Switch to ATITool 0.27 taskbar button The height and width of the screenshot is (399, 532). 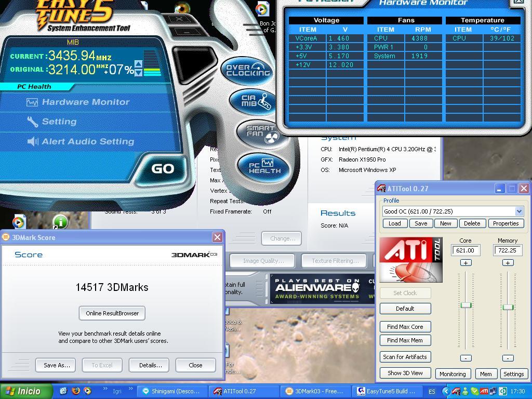243,391
